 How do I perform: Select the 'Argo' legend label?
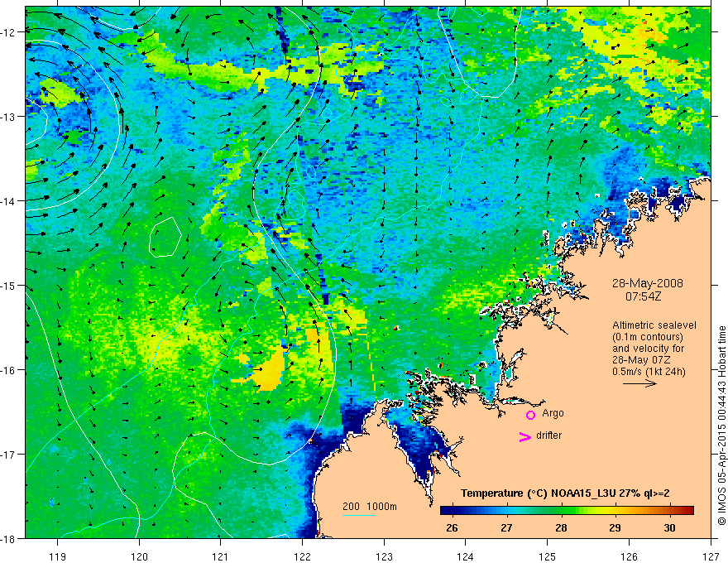click(x=553, y=413)
